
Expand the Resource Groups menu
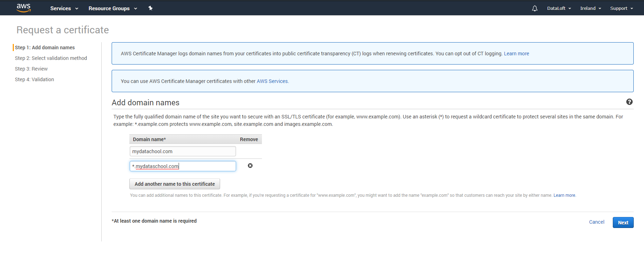(113, 8)
